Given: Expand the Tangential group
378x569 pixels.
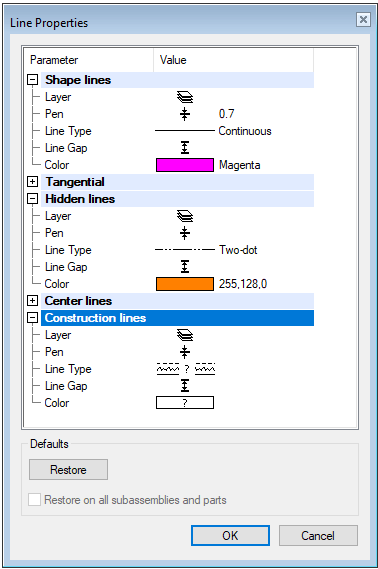Looking at the screenshot, I should [33, 182].
